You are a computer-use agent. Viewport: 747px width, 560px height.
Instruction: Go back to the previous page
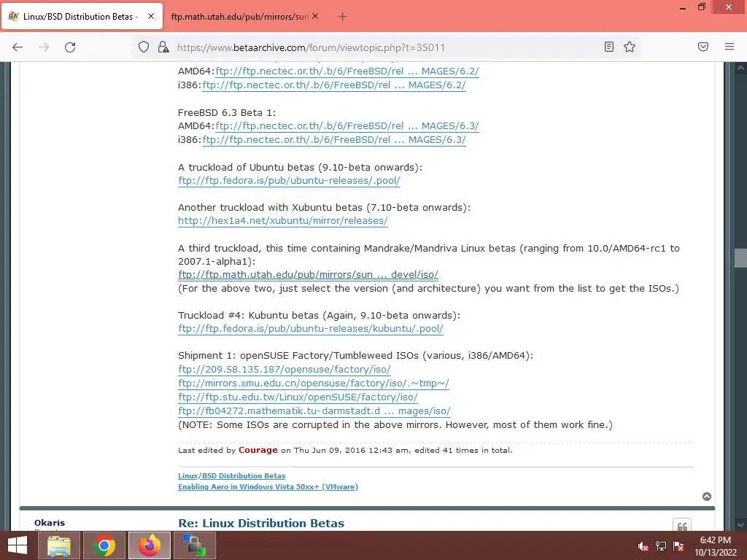tap(18, 47)
